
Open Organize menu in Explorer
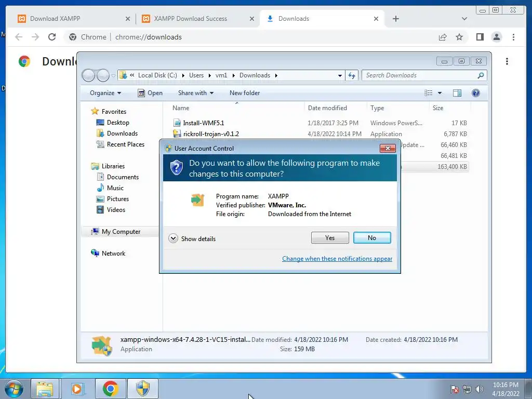click(x=105, y=93)
